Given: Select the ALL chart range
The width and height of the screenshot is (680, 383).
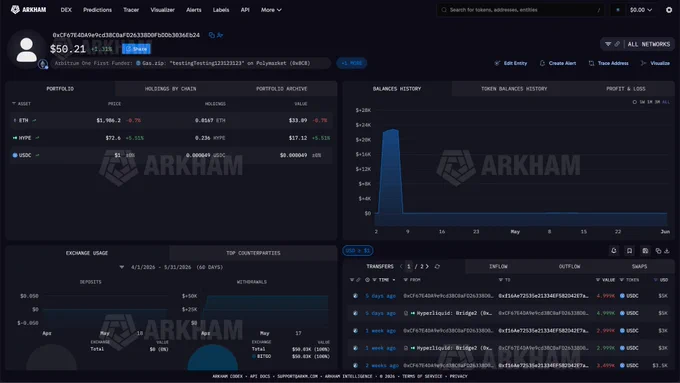Looking at the screenshot, I should pyautogui.click(x=666, y=102).
